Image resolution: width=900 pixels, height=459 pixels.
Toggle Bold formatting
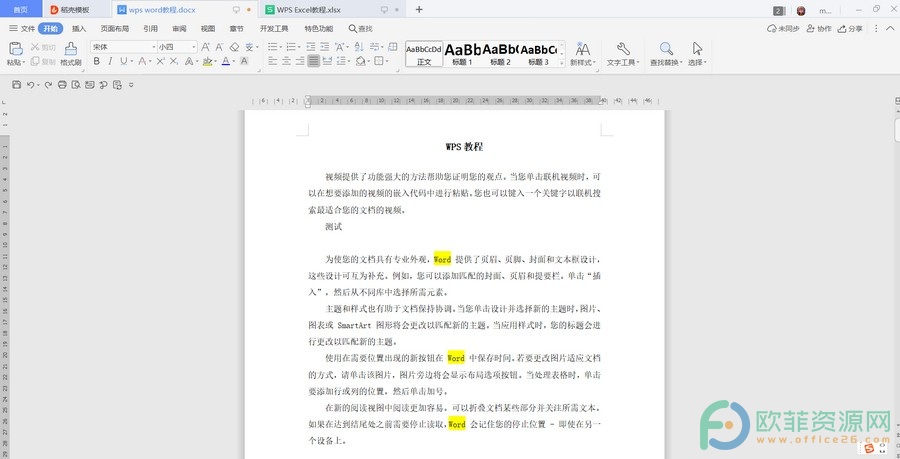pos(96,61)
